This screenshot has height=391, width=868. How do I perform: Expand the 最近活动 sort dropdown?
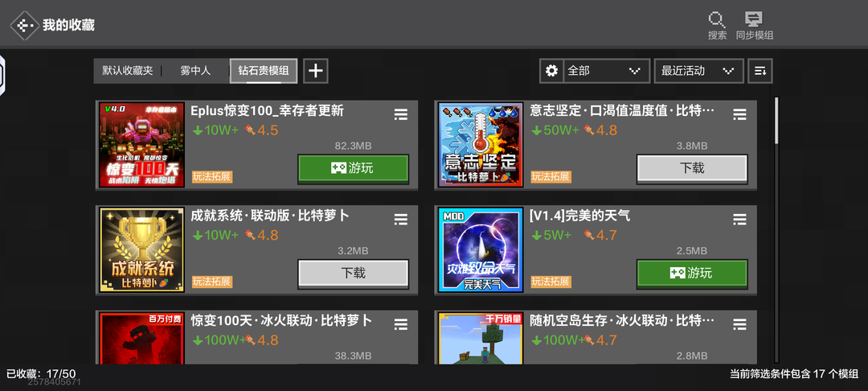(x=699, y=71)
